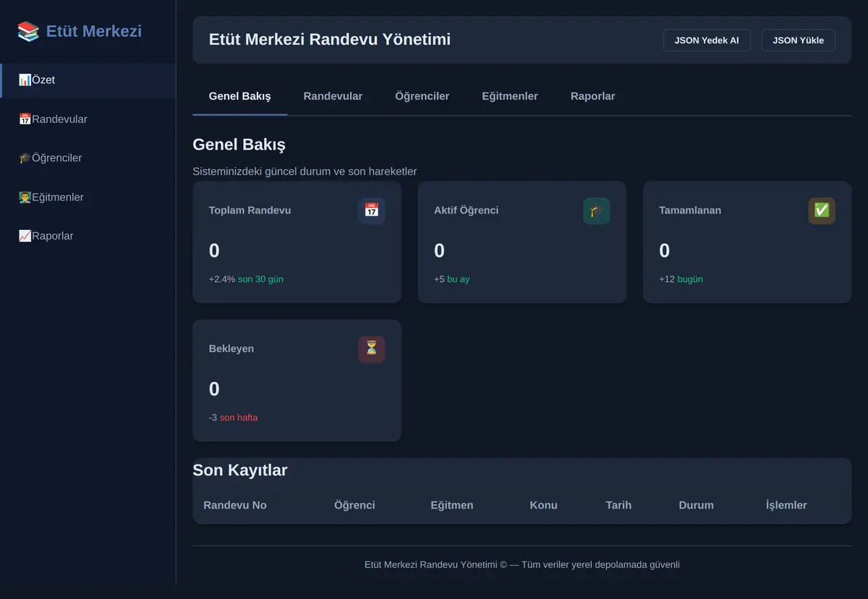Click the calendar icon on Toplam Randevu card

[371, 211]
